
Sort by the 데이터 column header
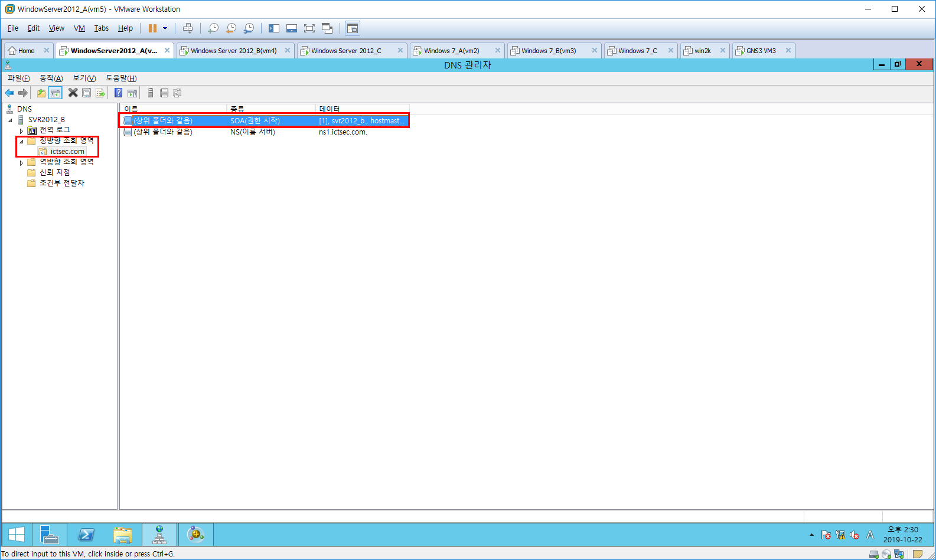point(363,109)
